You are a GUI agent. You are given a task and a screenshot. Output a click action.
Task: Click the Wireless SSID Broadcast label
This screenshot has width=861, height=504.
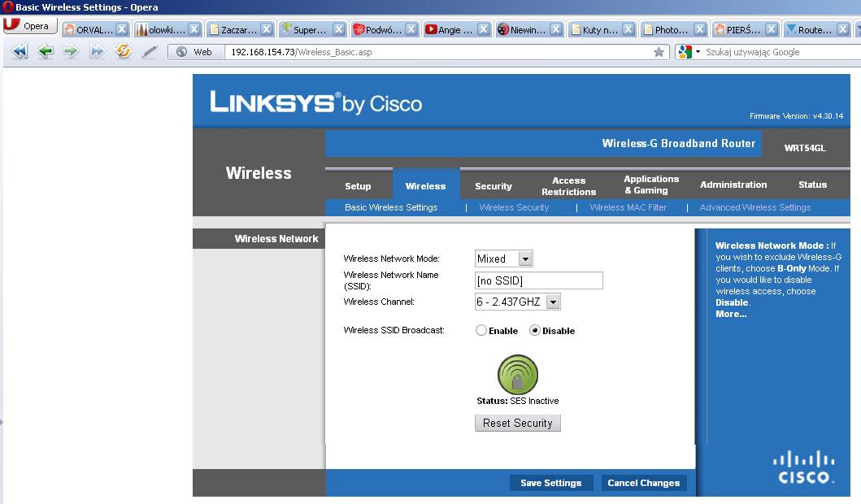click(x=394, y=330)
